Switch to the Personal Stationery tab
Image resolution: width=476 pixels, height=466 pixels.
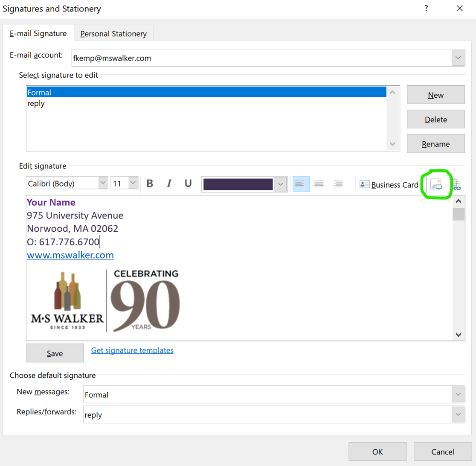click(113, 33)
